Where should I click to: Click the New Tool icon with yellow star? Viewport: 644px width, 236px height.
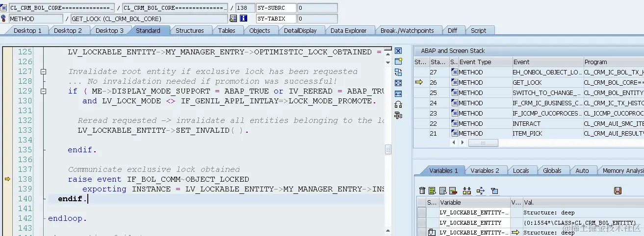tap(398, 61)
